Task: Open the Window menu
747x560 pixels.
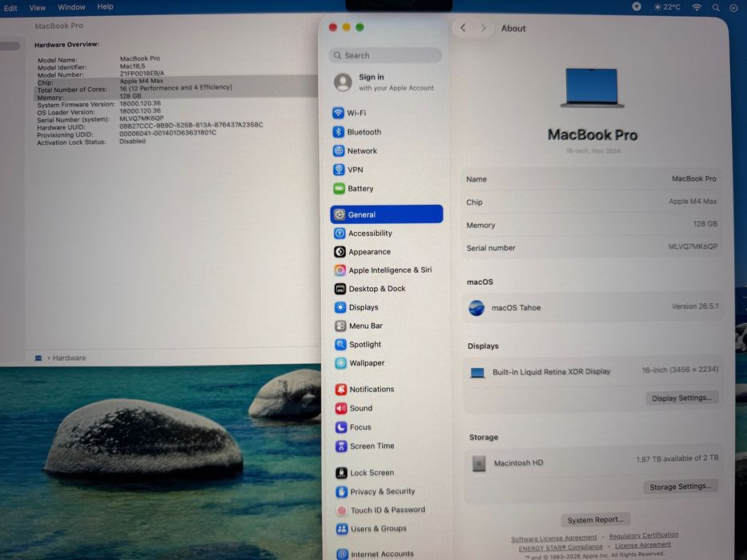Action: (71, 7)
